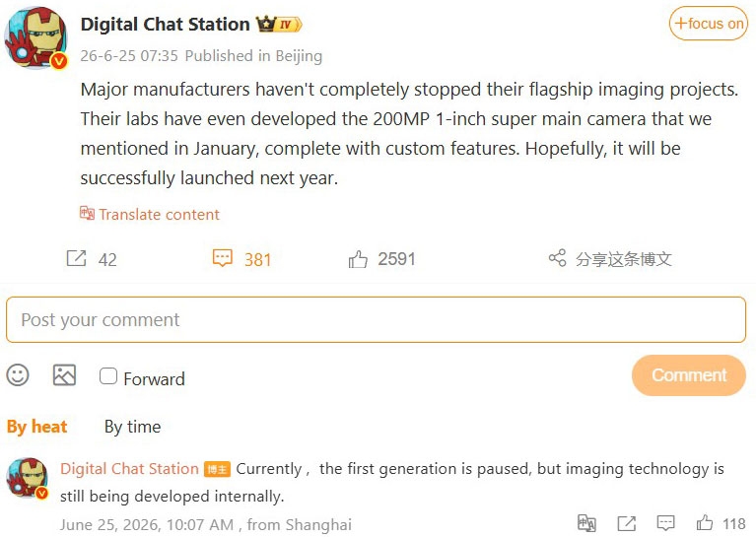Open the Digital Chat Station profile avatar

[x=36, y=38]
